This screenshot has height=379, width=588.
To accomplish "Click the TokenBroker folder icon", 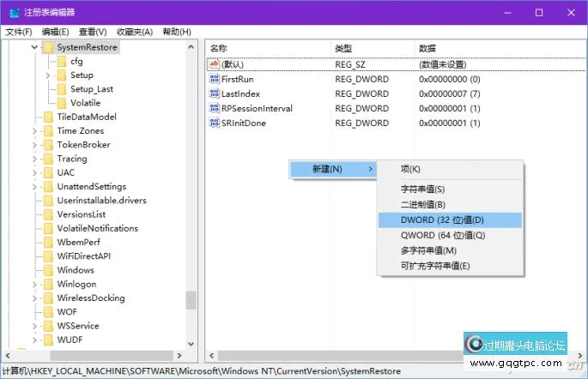I will coord(48,145).
